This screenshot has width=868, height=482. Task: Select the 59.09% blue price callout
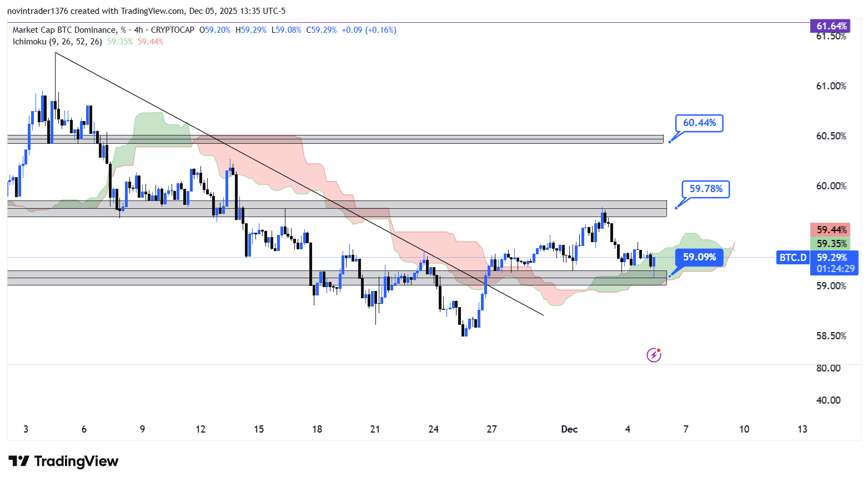(699, 257)
